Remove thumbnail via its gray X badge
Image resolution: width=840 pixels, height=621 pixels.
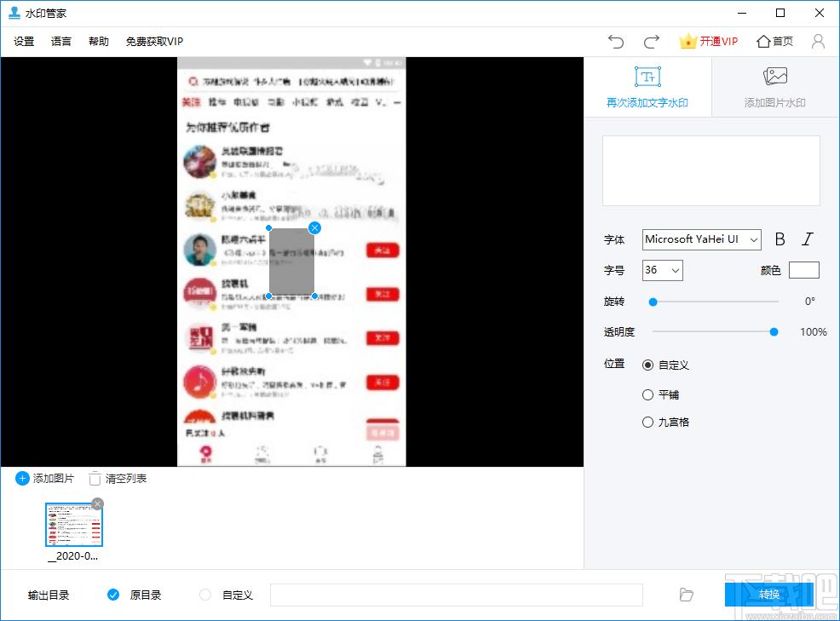97,503
